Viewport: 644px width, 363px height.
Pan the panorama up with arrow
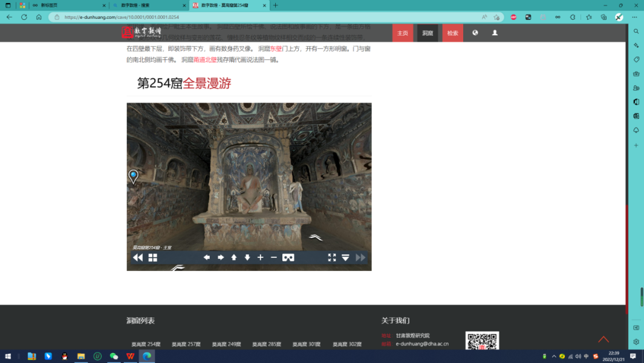[x=234, y=258]
